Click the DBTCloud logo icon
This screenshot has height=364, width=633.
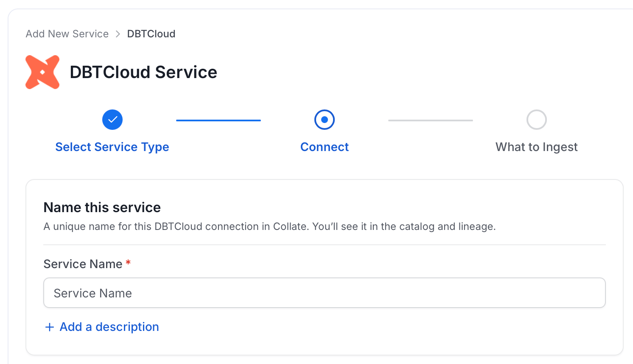click(42, 72)
